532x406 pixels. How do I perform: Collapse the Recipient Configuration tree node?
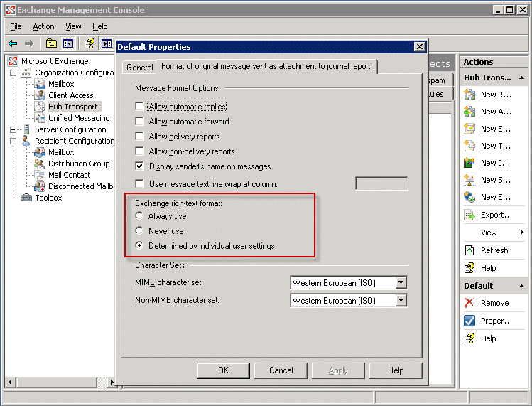13,141
